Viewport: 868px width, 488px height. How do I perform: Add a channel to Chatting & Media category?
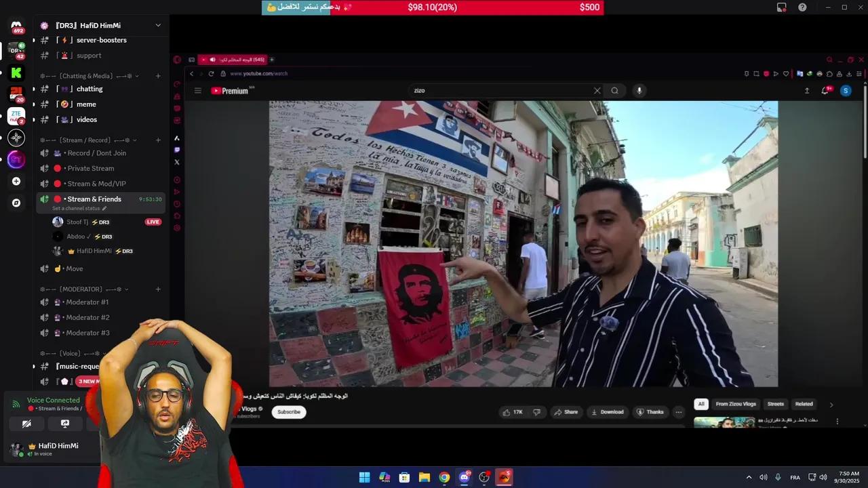click(158, 76)
